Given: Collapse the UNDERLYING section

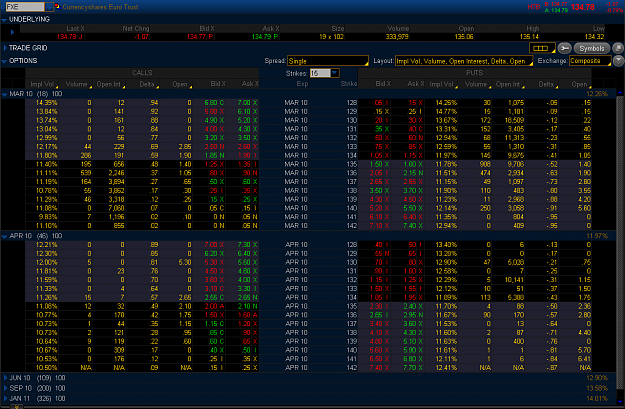Looking at the screenshot, I should click(x=4, y=19).
